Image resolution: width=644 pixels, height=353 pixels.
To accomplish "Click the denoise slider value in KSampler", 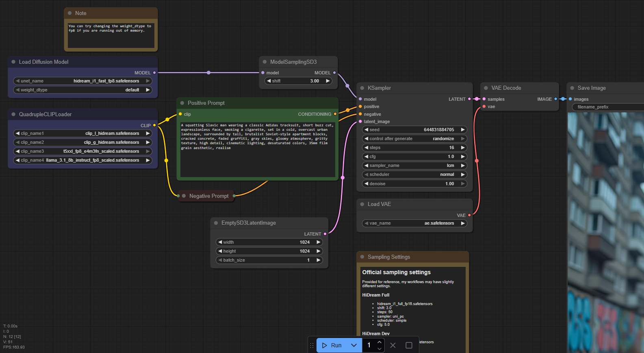I will (414, 184).
